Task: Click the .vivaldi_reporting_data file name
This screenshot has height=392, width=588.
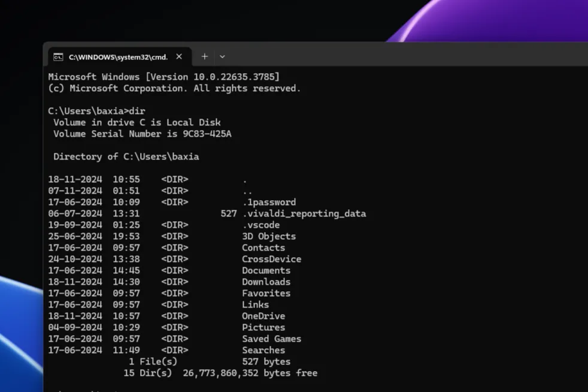Action: click(304, 213)
